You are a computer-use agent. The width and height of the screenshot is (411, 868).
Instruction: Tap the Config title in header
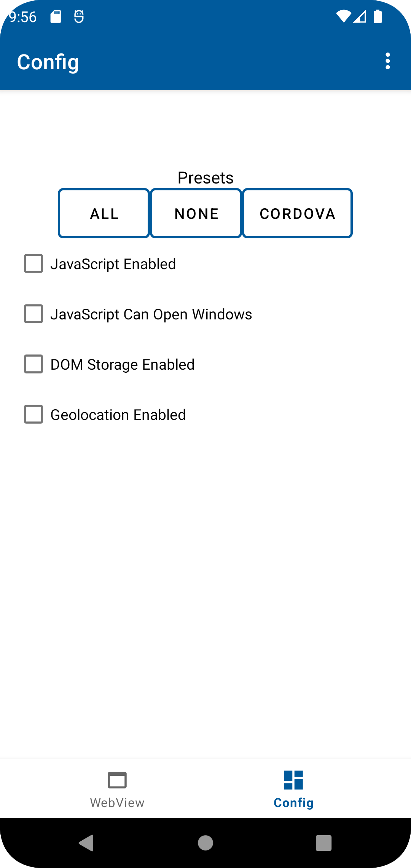click(48, 62)
